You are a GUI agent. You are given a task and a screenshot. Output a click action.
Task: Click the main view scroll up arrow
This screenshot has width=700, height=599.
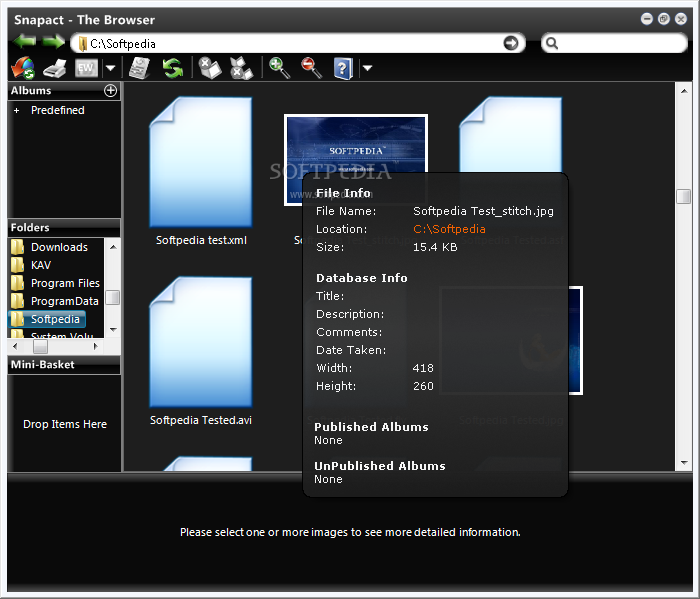[x=684, y=91]
